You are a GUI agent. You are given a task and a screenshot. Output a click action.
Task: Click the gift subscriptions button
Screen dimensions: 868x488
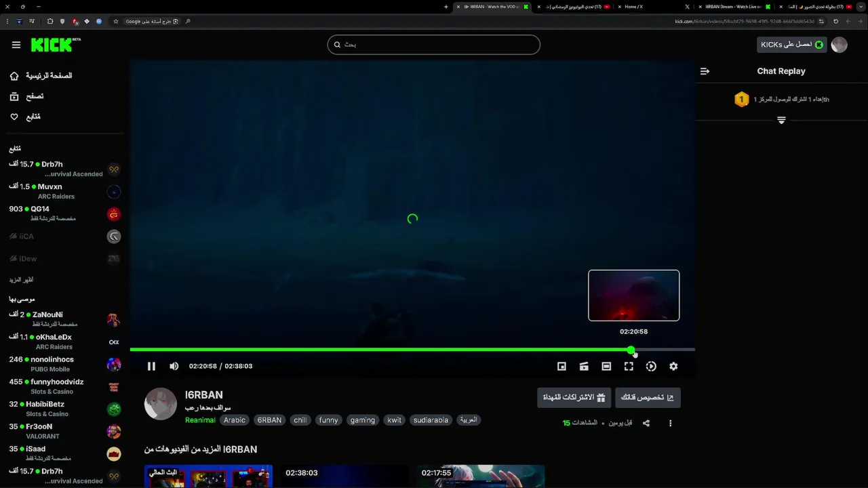pyautogui.click(x=574, y=398)
